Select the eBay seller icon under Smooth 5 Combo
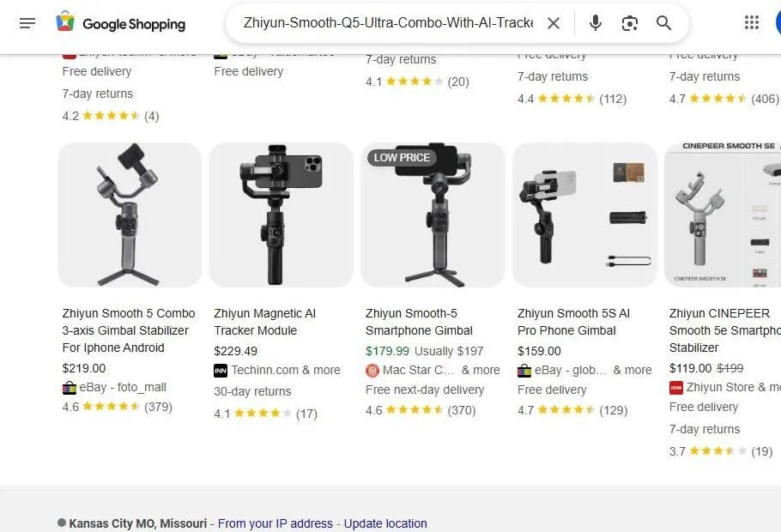Image resolution: width=781 pixels, height=532 pixels. pos(70,387)
